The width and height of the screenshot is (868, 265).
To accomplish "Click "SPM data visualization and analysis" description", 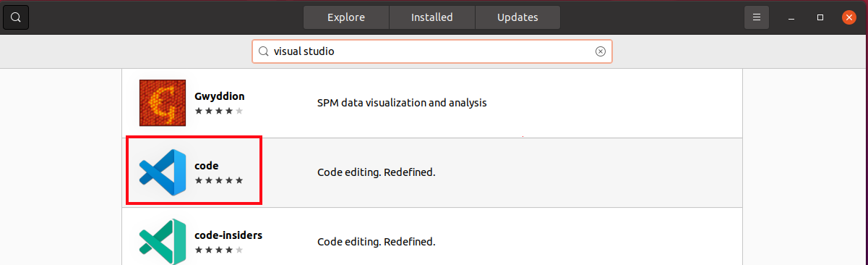I will pyautogui.click(x=402, y=103).
